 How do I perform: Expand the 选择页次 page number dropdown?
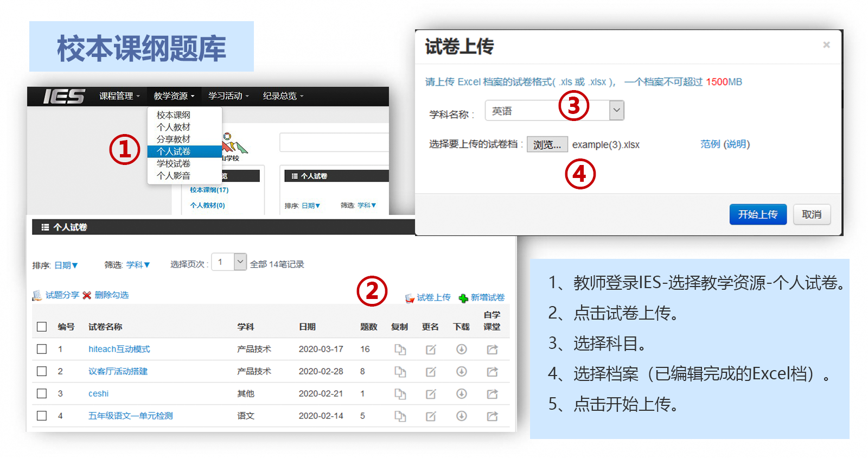click(x=240, y=262)
